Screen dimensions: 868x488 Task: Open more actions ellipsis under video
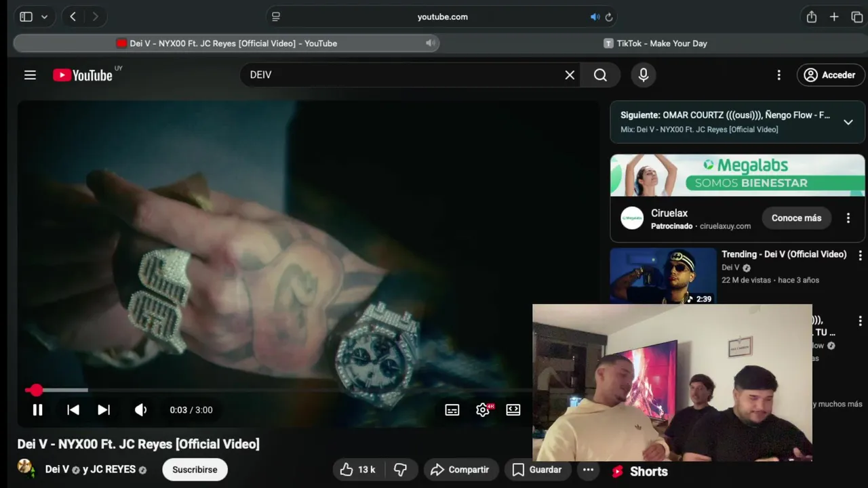pyautogui.click(x=588, y=470)
